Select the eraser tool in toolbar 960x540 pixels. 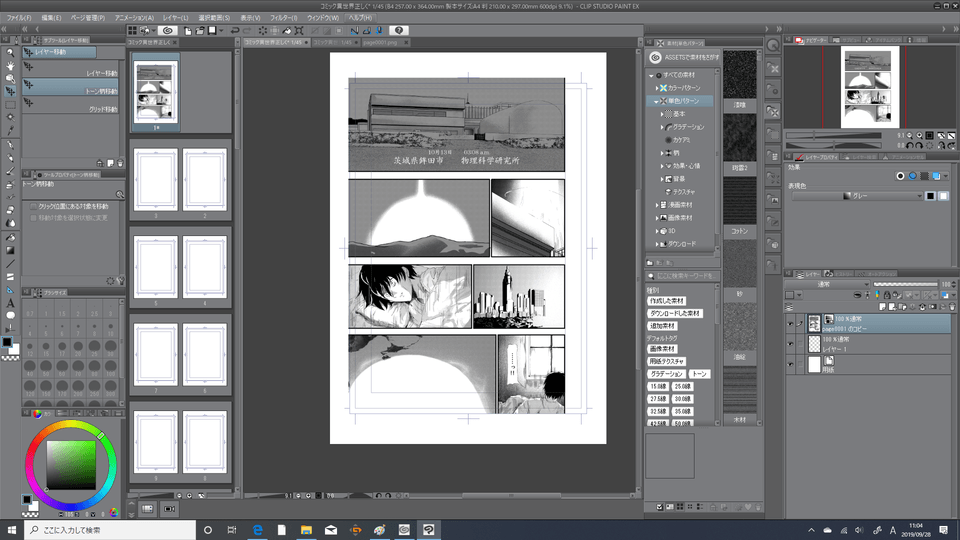pos(10,210)
